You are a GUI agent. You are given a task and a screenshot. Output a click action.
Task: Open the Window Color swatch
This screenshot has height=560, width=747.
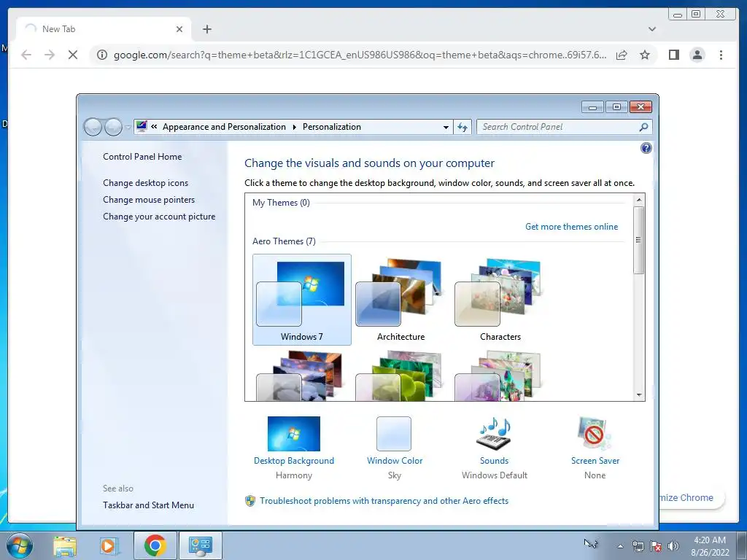click(x=394, y=433)
